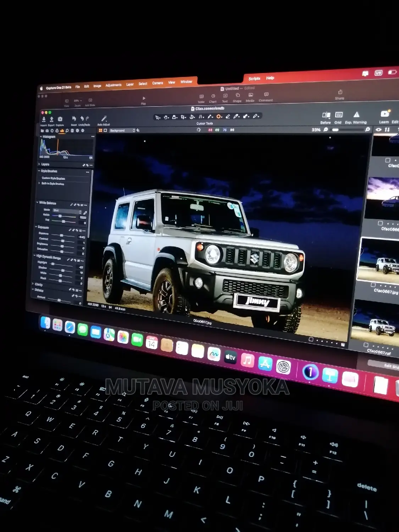Click the Keynote Play button
This screenshot has width=399, height=532.
click(144, 99)
